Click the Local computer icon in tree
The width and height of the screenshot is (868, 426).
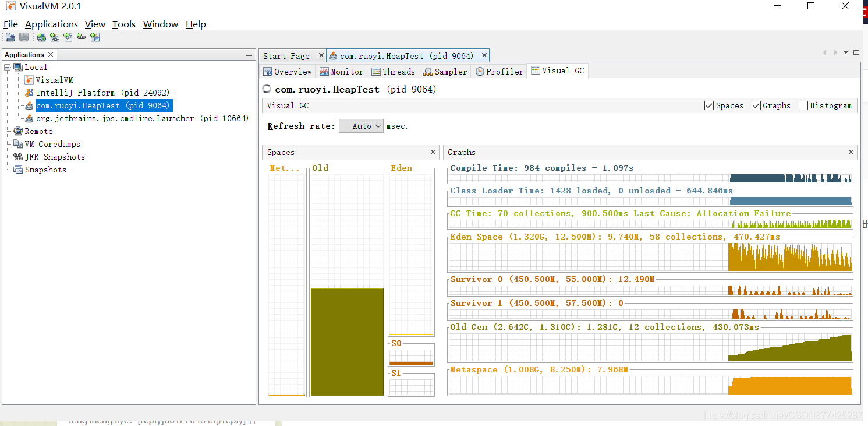[17, 67]
